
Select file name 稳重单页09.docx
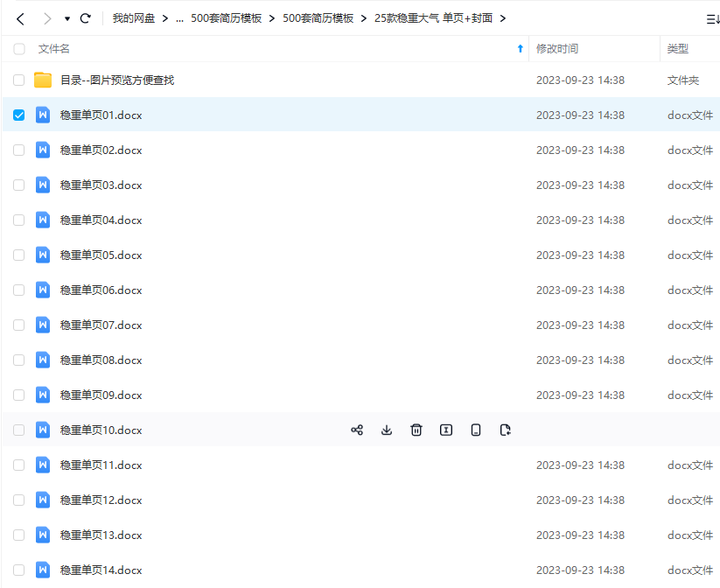click(x=101, y=395)
